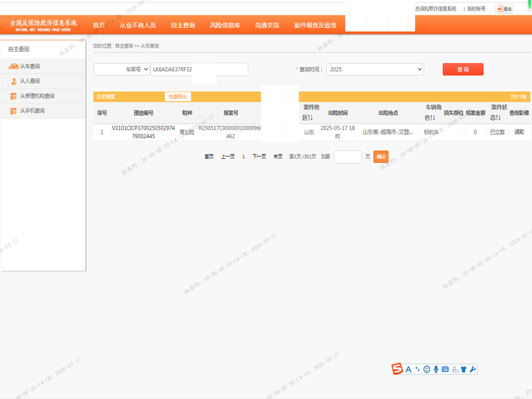Open the 沟通交流 nav menu
The height and width of the screenshot is (399, 532).
coord(267,25)
